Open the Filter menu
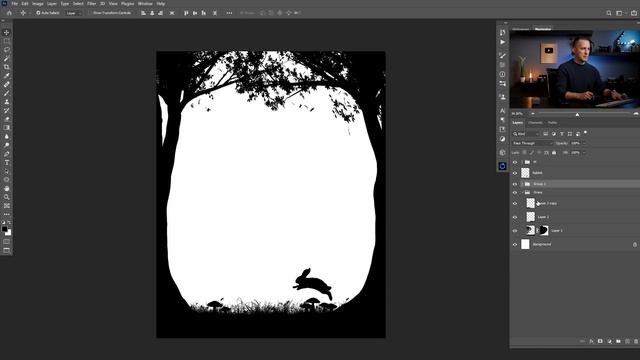Image resolution: width=640 pixels, height=360 pixels. 91,4
